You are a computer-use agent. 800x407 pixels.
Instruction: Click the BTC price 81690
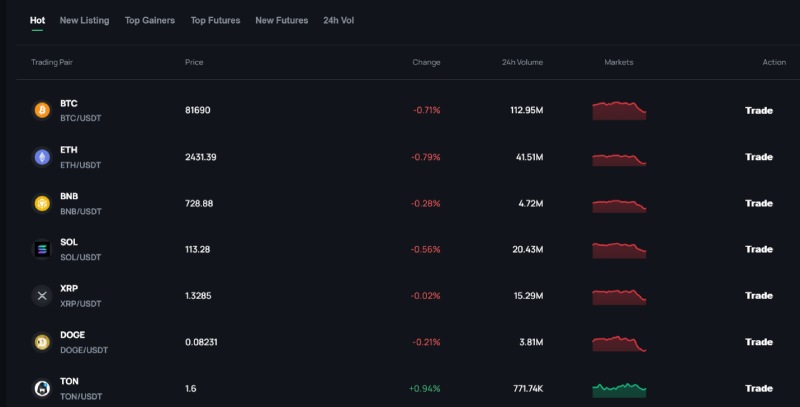197,110
